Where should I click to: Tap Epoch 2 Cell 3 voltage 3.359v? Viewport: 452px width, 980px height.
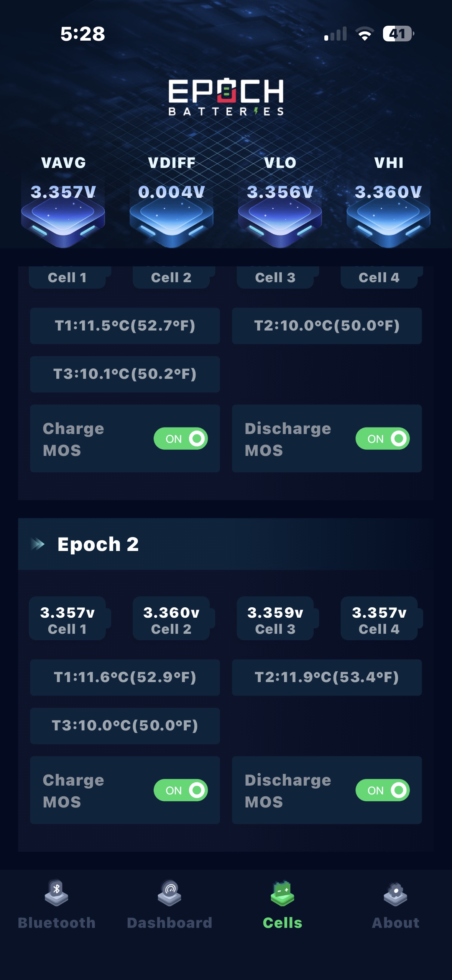[275, 613]
